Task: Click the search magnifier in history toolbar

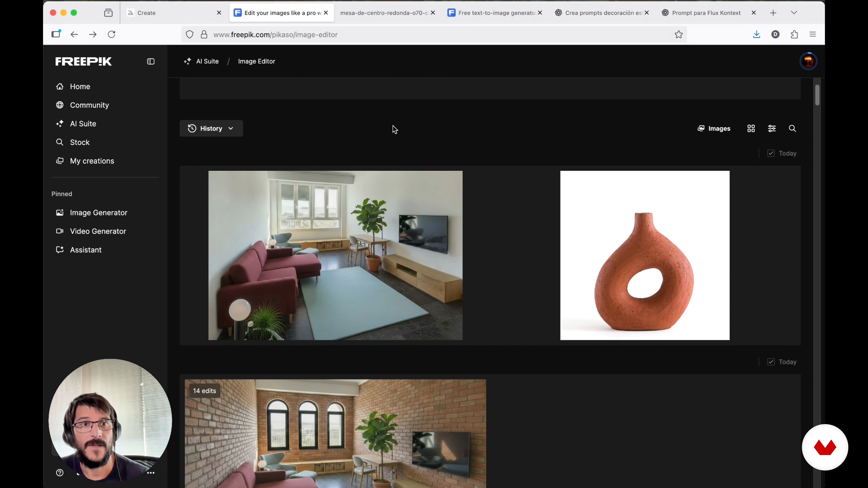Action: [792, 129]
